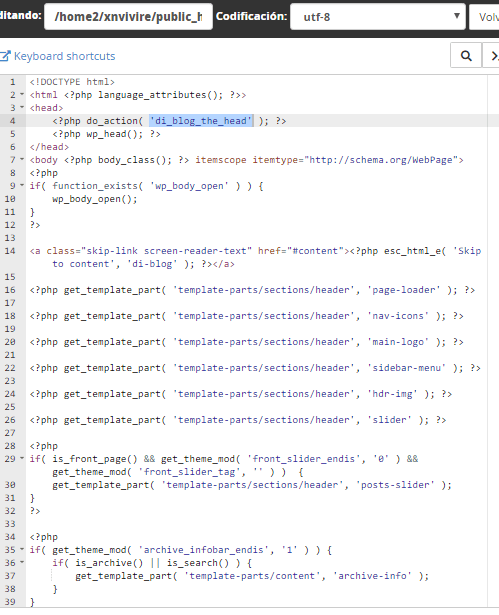This screenshot has width=499, height=615.
Task: Collapse the html tag fold on line 2
Action: (22, 95)
